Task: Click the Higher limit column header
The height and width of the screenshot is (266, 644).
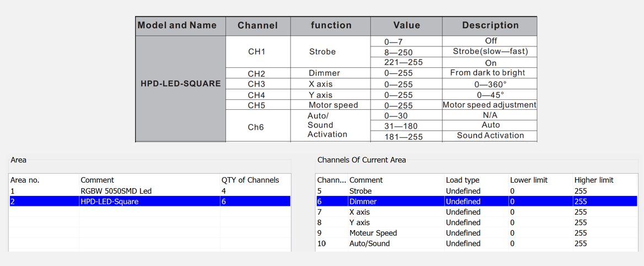Action: [x=605, y=180]
